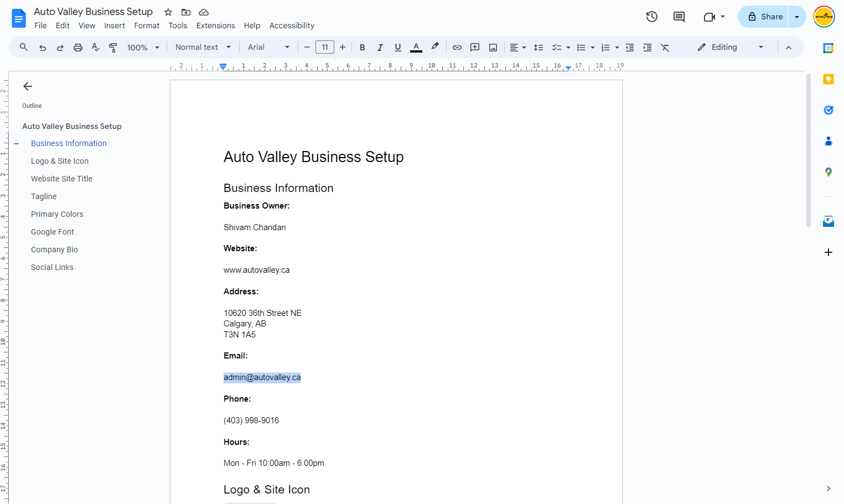Open the Share options dropdown arrow
844x504 pixels.
coord(797,17)
